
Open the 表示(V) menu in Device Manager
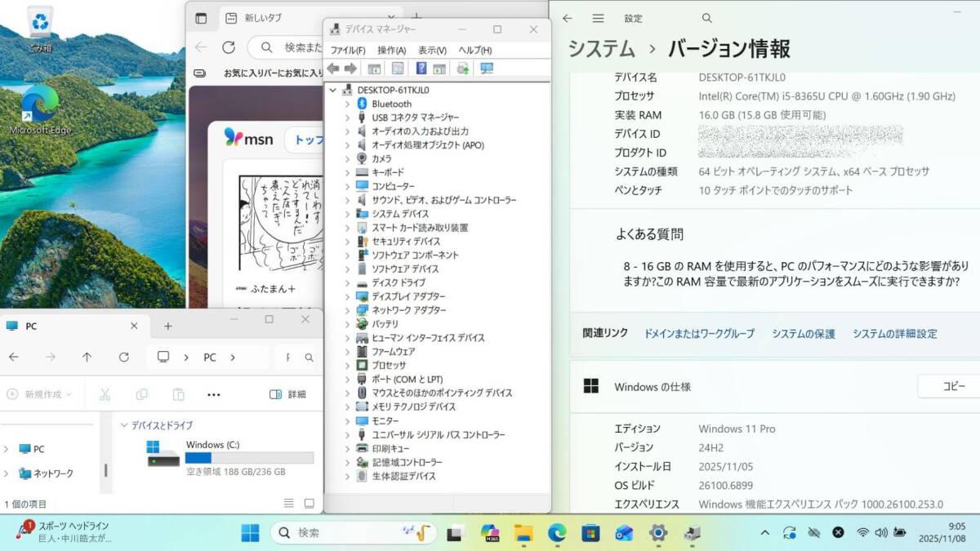click(x=432, y=50)
